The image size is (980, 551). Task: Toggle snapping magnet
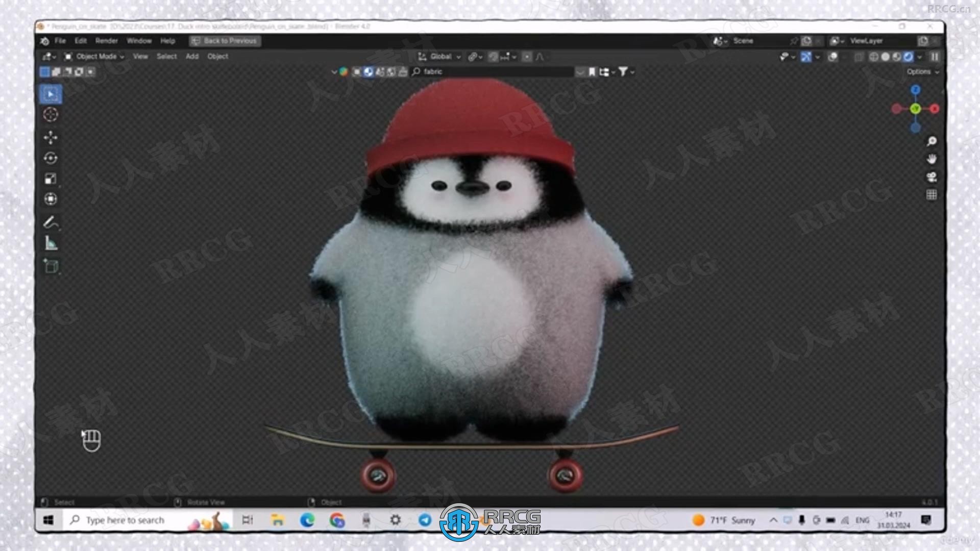[493, 57]
